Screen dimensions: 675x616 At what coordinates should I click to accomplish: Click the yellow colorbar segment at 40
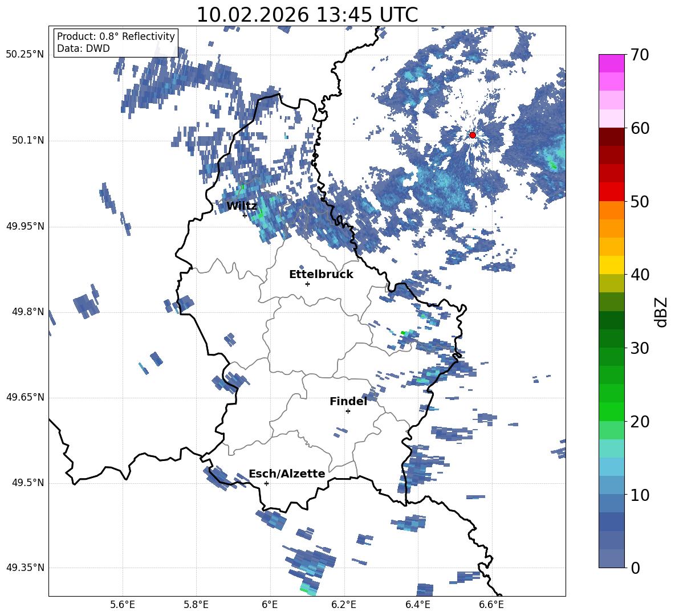tap(611, 266)
